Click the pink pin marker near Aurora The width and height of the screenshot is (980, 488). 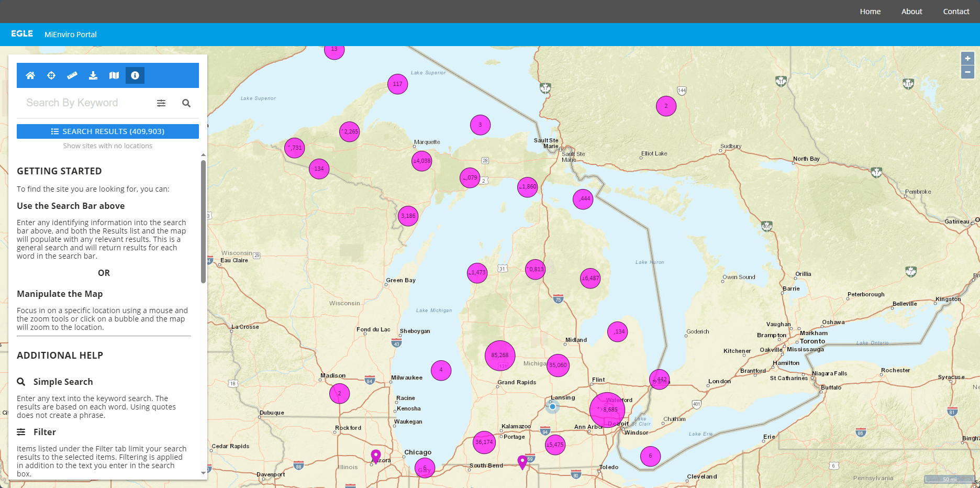pos(376,457)
